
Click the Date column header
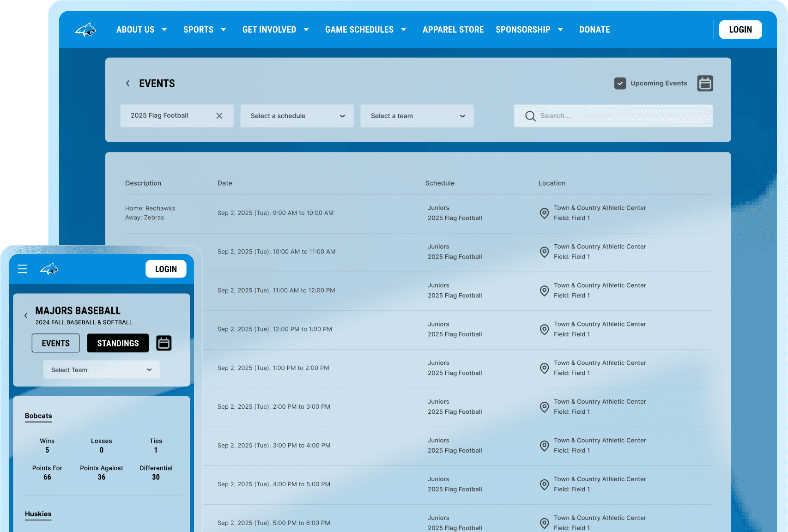pyautogui.click(x=225, y=183)
